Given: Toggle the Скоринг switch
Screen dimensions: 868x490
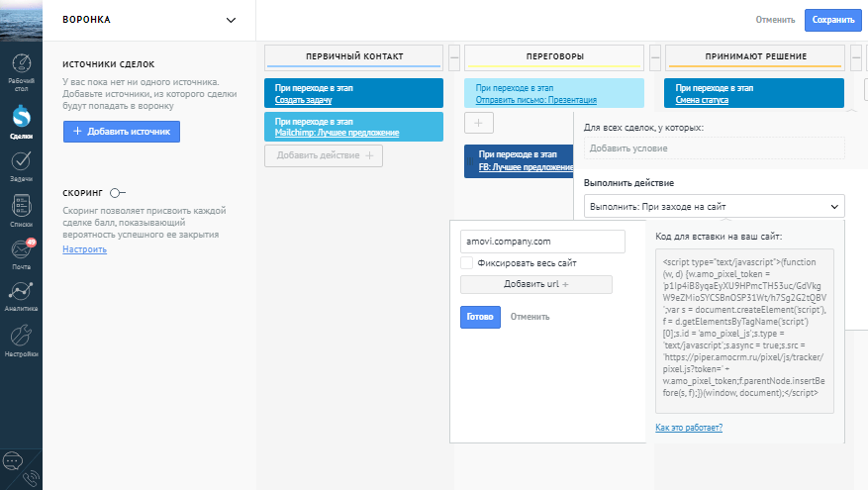Looking at the screenshot, I should point(118,193).
